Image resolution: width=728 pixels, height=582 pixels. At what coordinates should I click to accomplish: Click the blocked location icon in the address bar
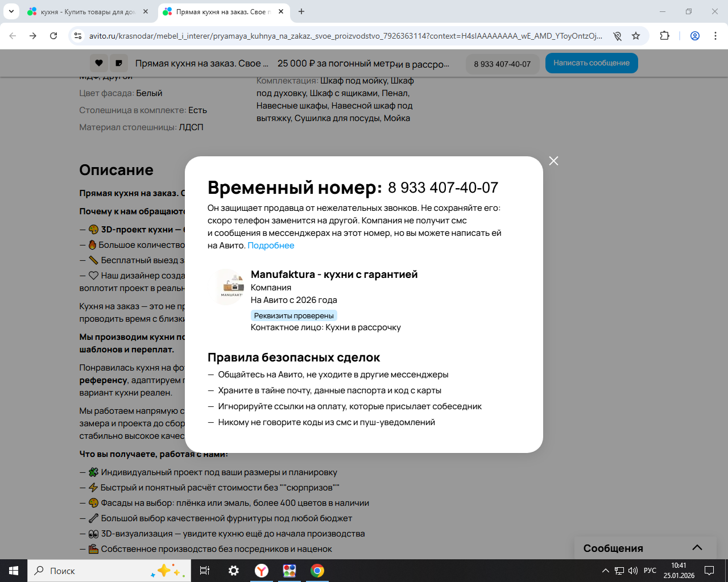click(617, 36)
